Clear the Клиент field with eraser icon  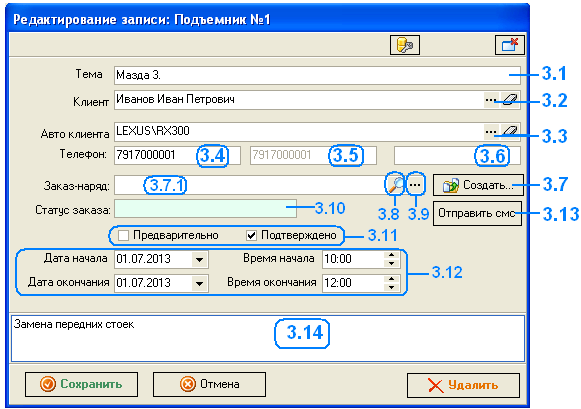(x=510, y=100)
